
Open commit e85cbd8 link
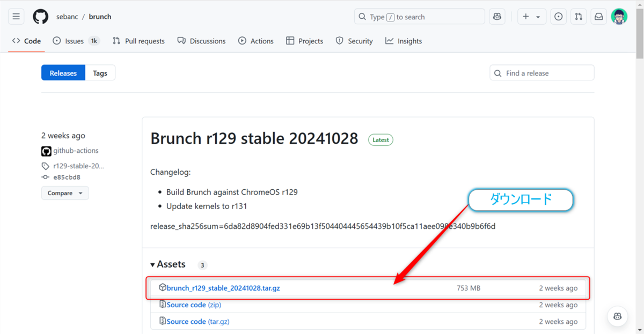click(x=67, y=177)
